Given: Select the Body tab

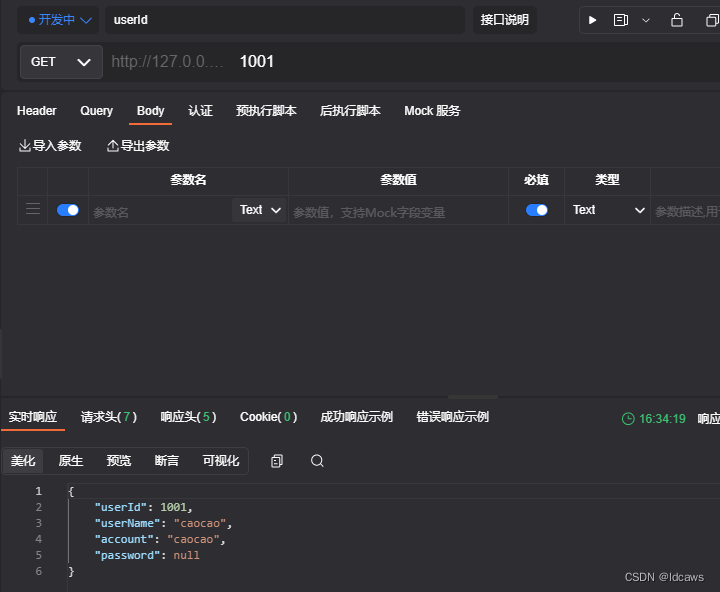Looking at the screenshot, I should pos(150,111).
